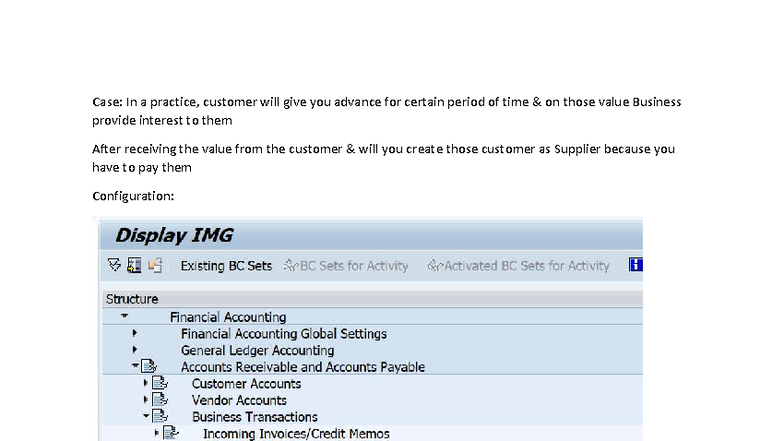Click Activated BC Sets for Activity button
This screenshot has height=441, width=784.
[x=518, y=266]
